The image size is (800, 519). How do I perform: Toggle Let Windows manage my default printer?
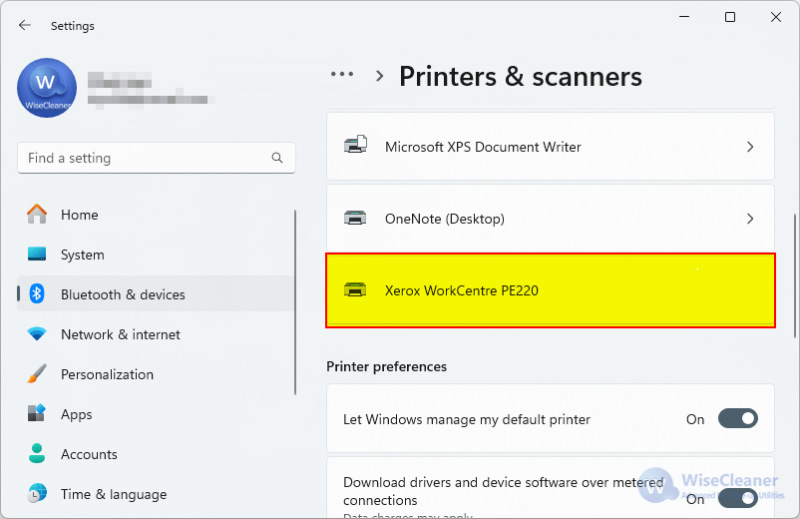[737, 419]
